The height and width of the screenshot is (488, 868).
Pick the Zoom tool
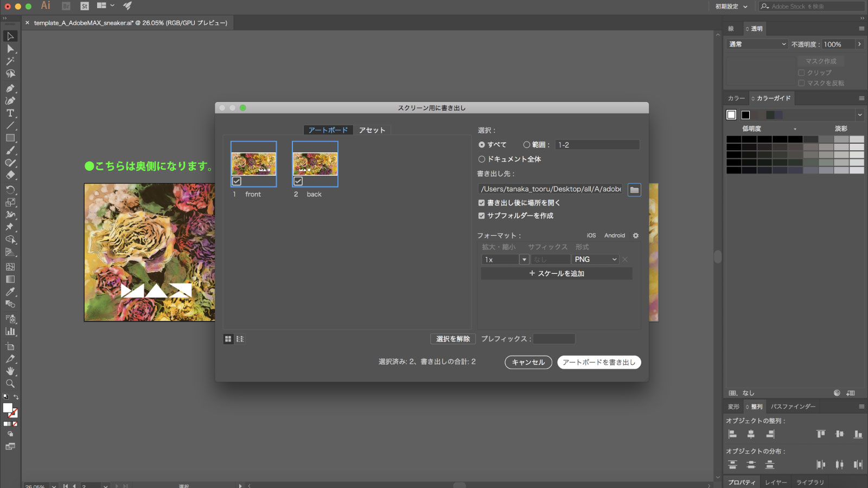(x=10, y=384)
